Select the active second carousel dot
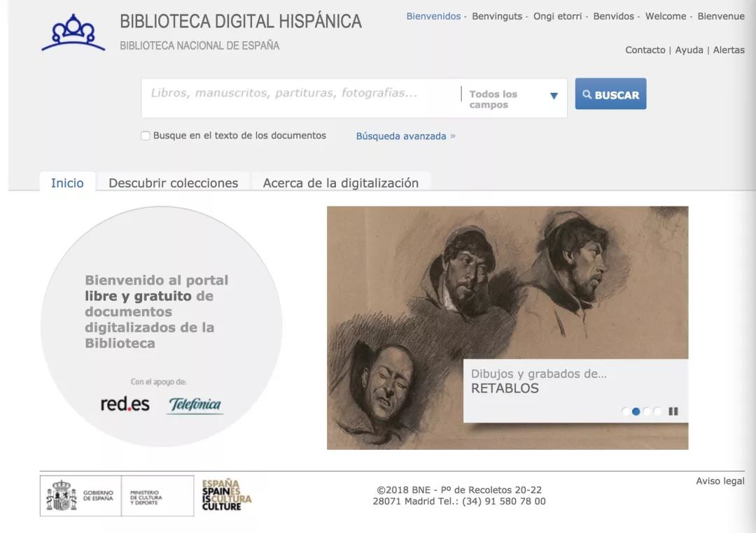Screen dimensions: 756x533 636,411
